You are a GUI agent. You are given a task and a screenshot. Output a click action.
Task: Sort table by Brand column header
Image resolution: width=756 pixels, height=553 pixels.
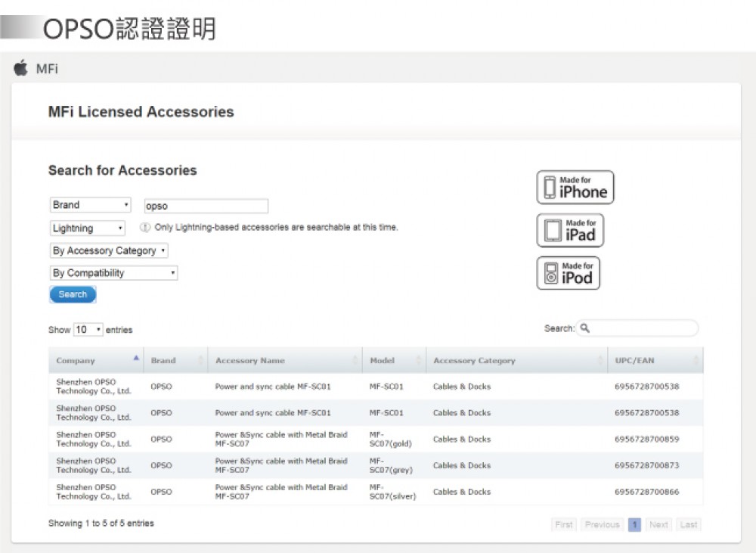coord(175,360)
